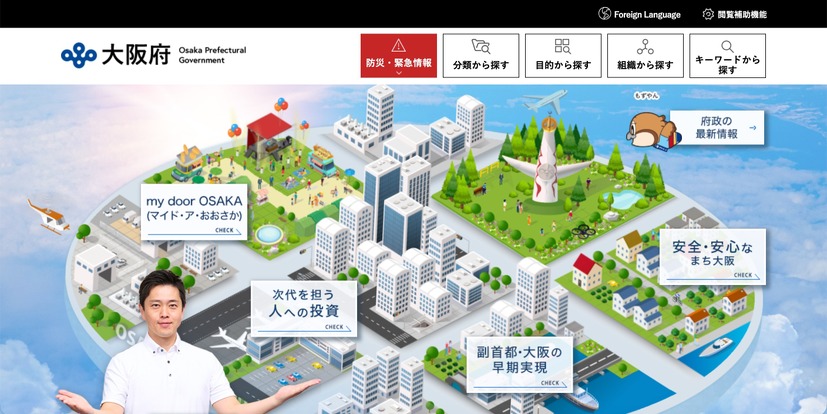This screenshot has width=827, height=414.
Task: Open 安全・安心なまち大阪 card
Action: [713, 257]
